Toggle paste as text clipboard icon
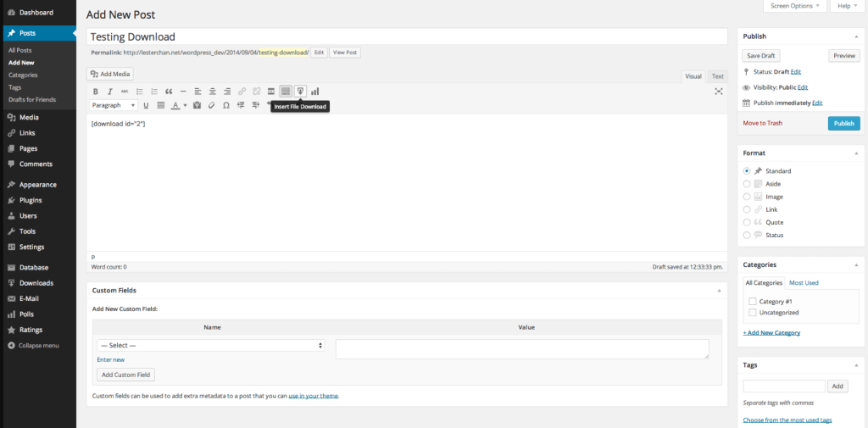 tap(197, 105)
